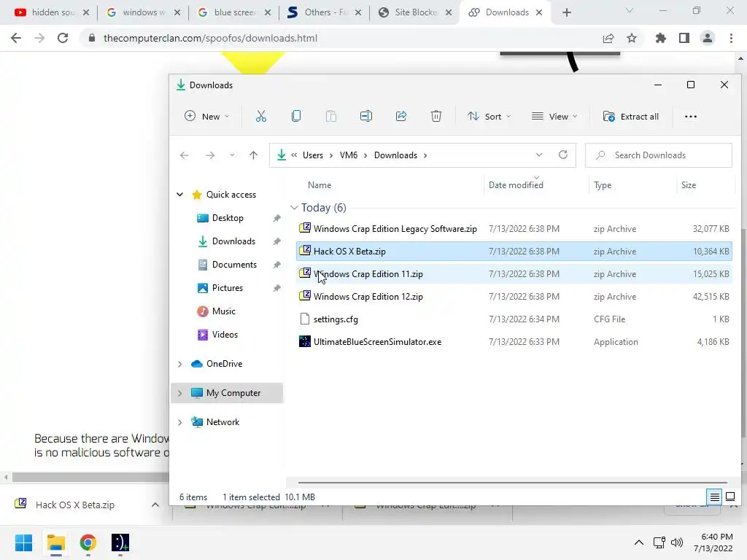The width and height of the screenshot is (747, 560).
Task: Click File Explorer icon on taskbar
Action: point(55,542)
